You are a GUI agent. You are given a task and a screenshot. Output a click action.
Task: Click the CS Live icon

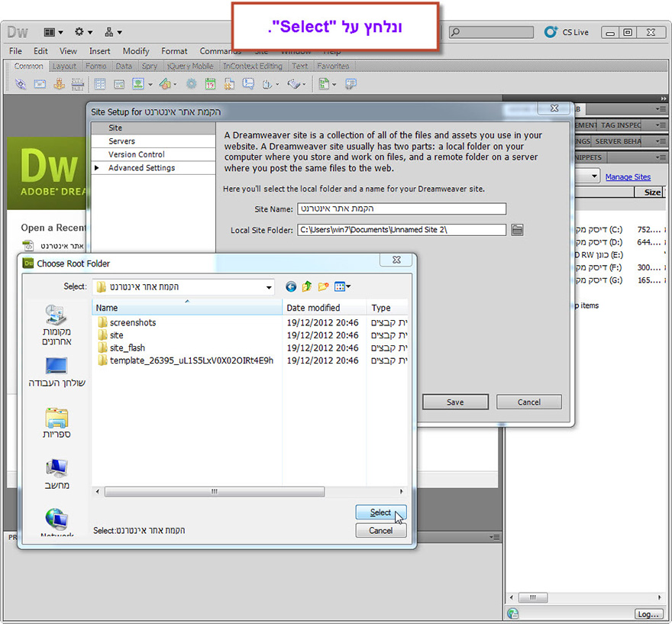551,32
